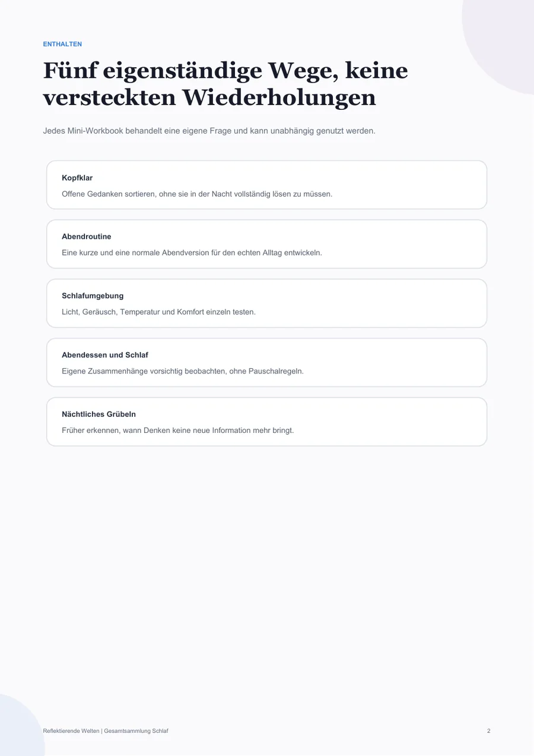This screenshot has width=534, height=756.
Task: Select the Kopfklar card title
Action: pyautogui.click(x=77, y=178)
